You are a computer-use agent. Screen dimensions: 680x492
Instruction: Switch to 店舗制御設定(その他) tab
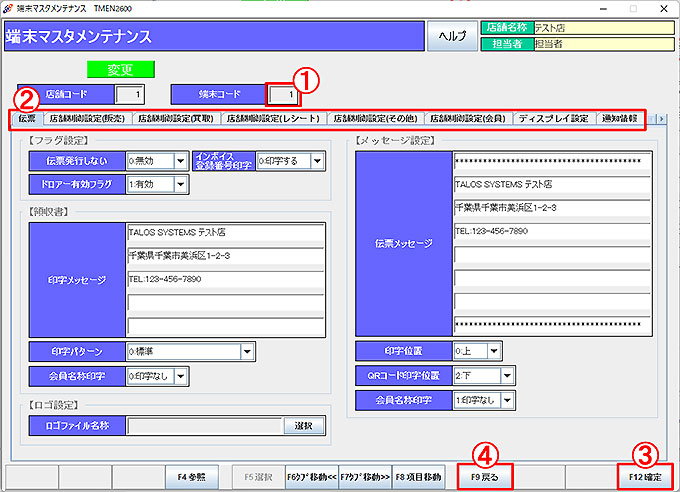click(375, 118)
